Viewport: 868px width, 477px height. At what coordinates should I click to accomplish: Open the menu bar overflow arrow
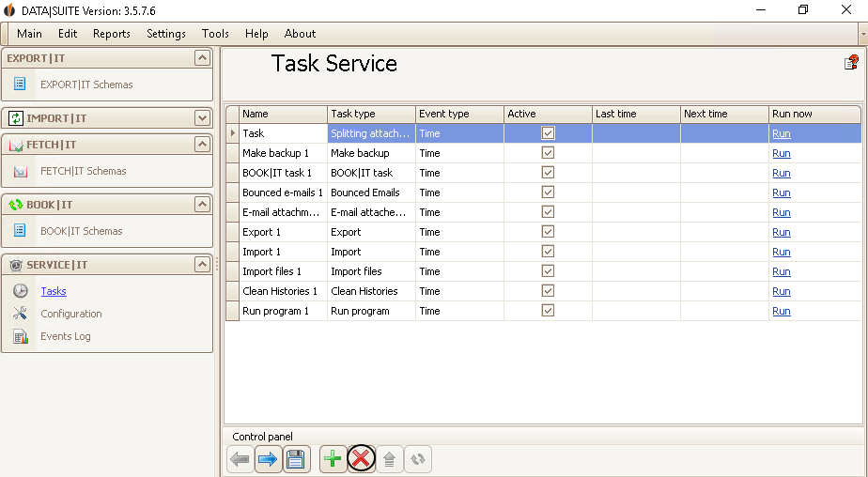tap(863, 34)
